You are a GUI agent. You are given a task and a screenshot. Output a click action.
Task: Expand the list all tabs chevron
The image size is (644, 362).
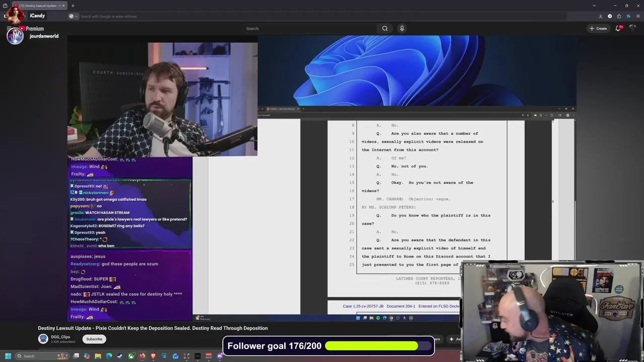(x=594, y=6)
